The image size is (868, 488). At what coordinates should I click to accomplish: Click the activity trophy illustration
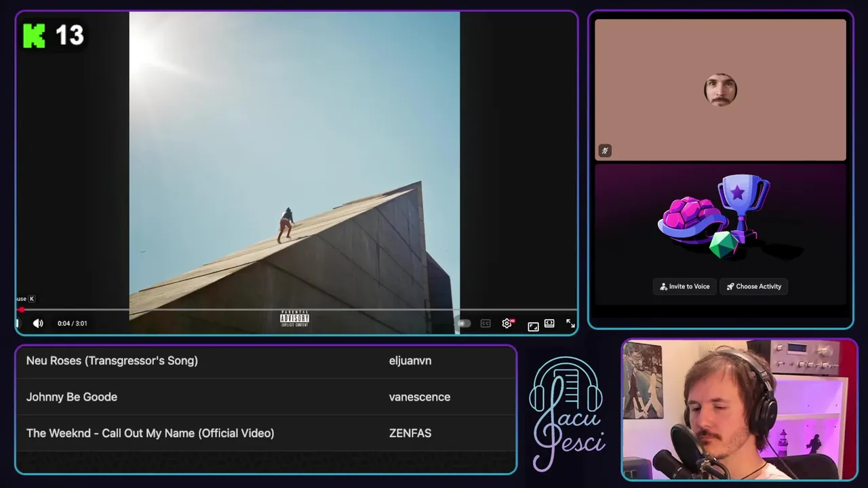click(x=715, y=217)
